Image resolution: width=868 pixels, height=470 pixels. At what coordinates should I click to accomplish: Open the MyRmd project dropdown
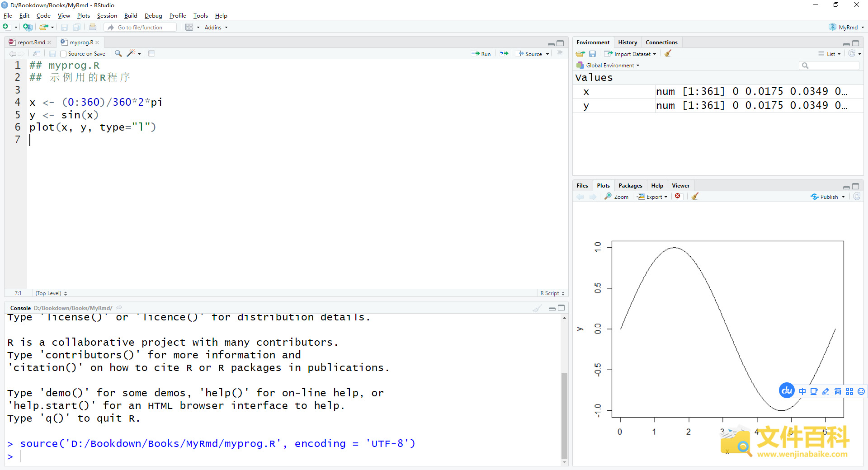click(846, 27)
